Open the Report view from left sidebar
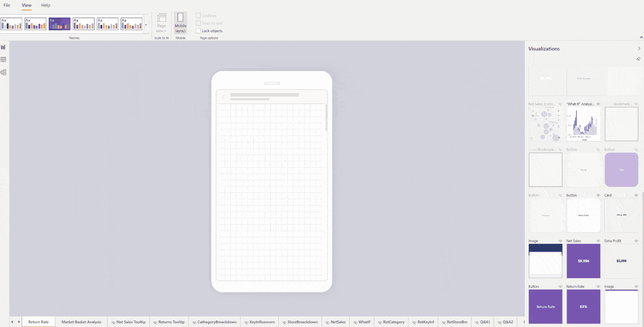 pyautogui.click(x=4, y=47)
